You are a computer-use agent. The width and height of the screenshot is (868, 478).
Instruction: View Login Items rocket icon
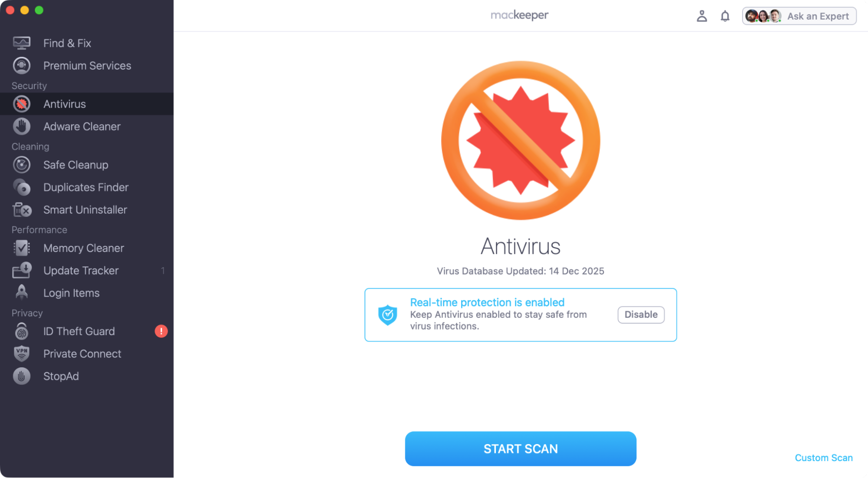point(21,293)
